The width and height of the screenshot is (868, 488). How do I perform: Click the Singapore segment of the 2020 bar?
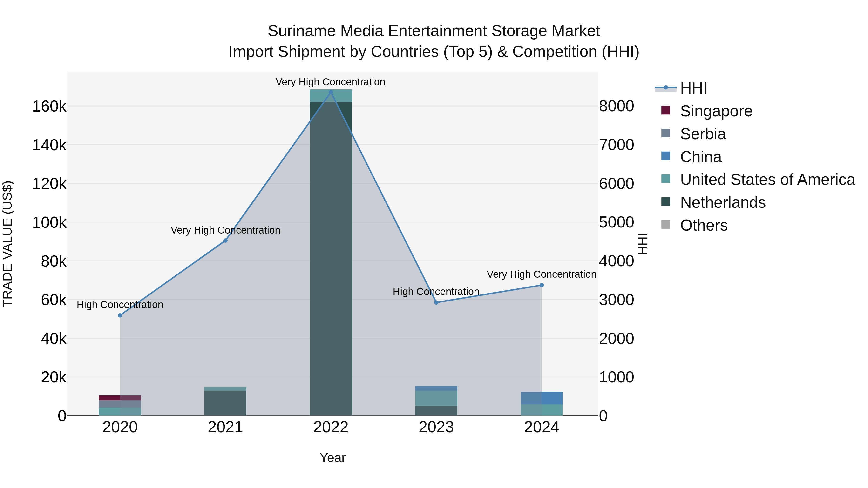[120, 398]
